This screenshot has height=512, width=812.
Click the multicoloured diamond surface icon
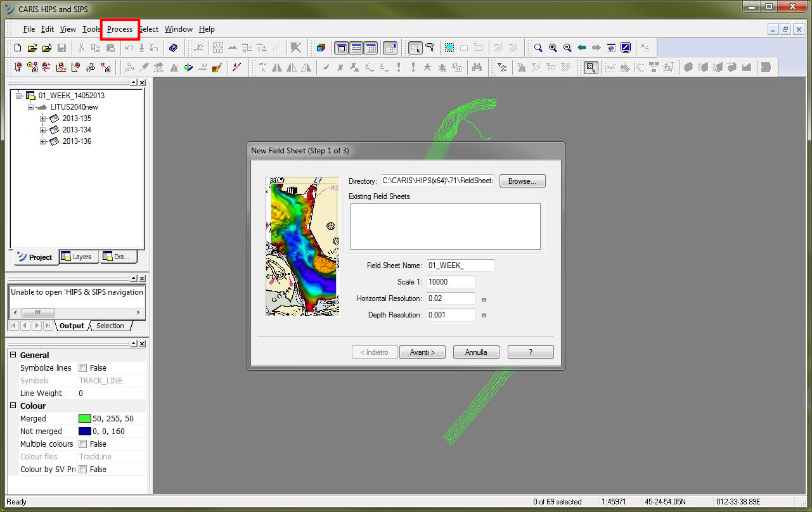(188, 67)
